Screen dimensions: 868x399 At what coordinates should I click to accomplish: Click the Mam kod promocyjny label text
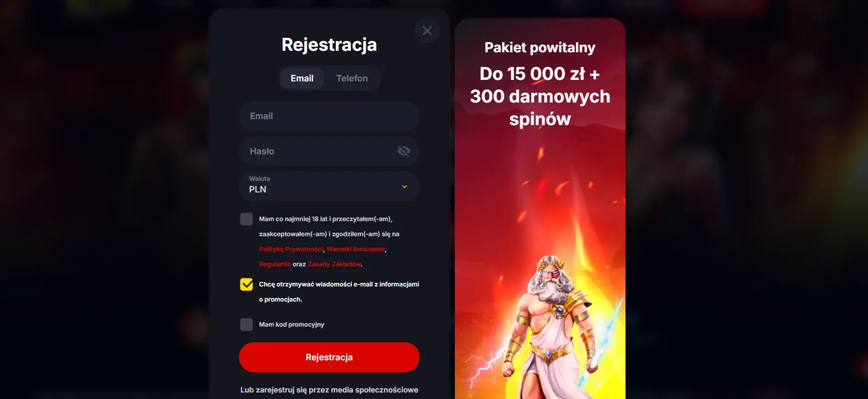(292, 325)
